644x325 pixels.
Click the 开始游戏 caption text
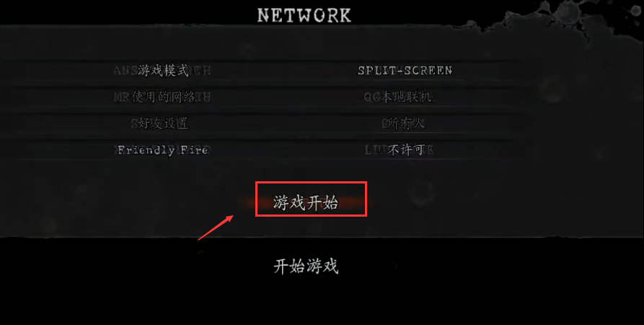pos(306,266)
